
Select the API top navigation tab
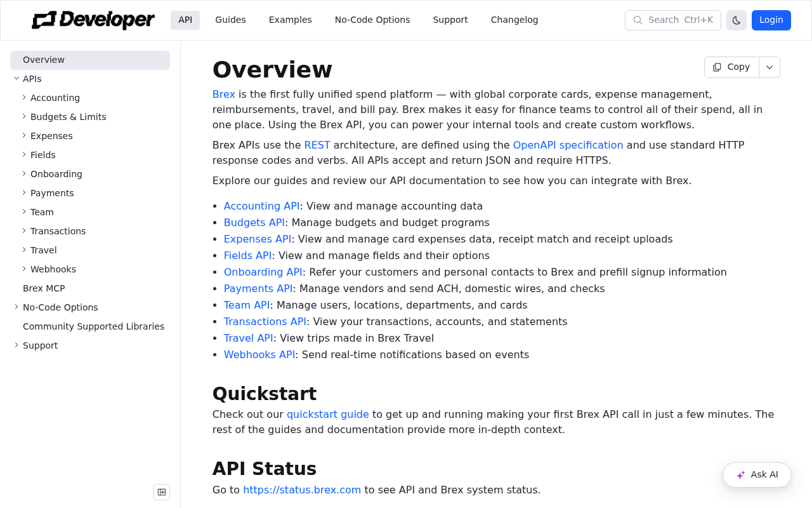[x=185, y=20]
